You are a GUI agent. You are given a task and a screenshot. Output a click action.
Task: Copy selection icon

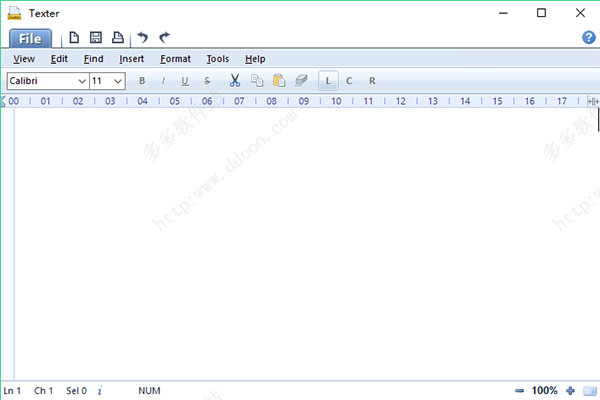coord(257,81)
